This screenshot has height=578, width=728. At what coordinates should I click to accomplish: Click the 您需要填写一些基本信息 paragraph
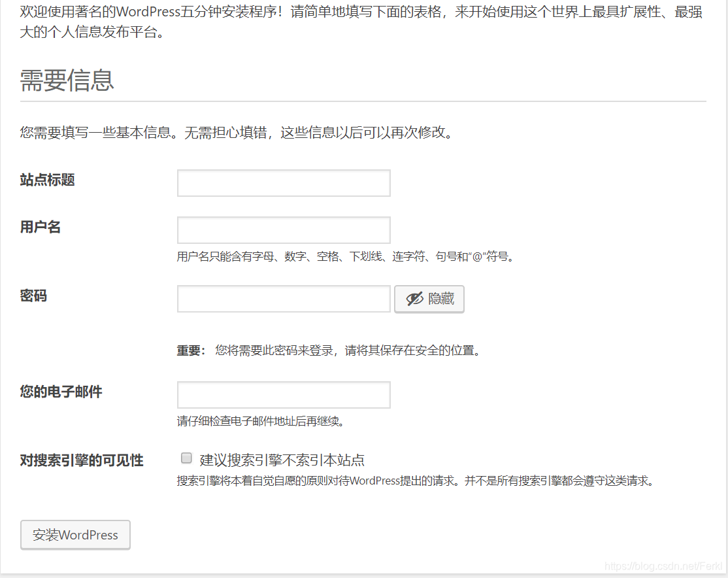point(237,133)
